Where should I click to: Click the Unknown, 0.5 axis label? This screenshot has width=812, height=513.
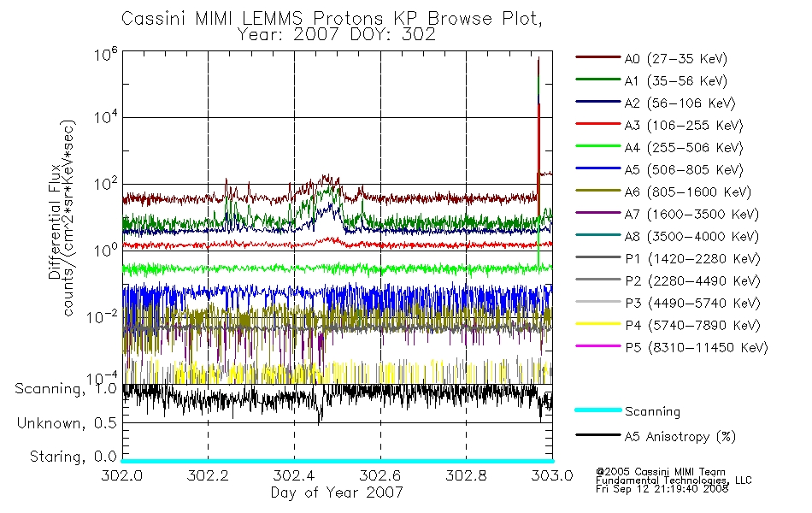(x=67, y=423)
